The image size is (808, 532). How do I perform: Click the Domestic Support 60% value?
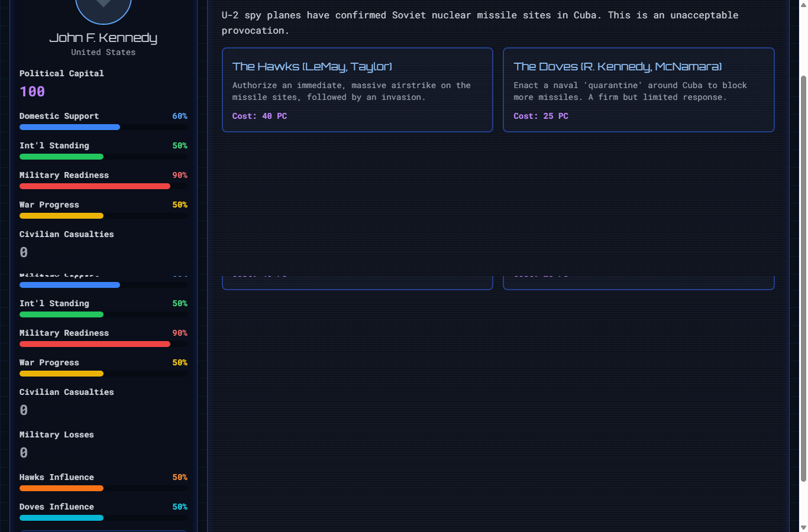tap(180, 116)
